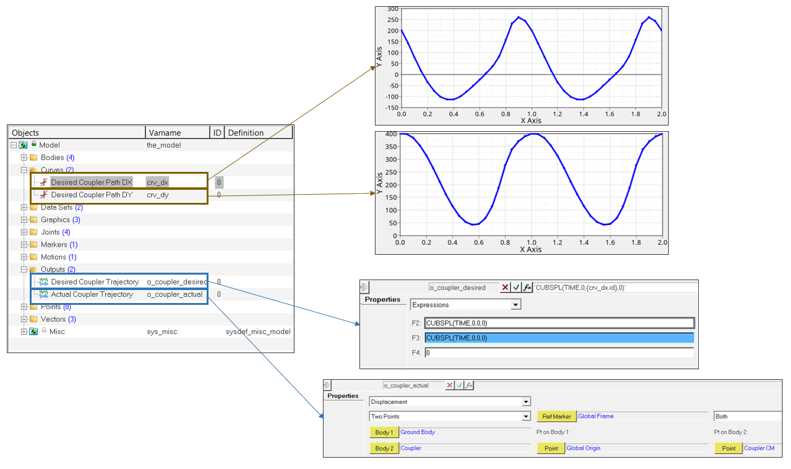This screenshot has height=469, width=791.
Task: Expand the Vectors folder node
Action: click(24, 319)
